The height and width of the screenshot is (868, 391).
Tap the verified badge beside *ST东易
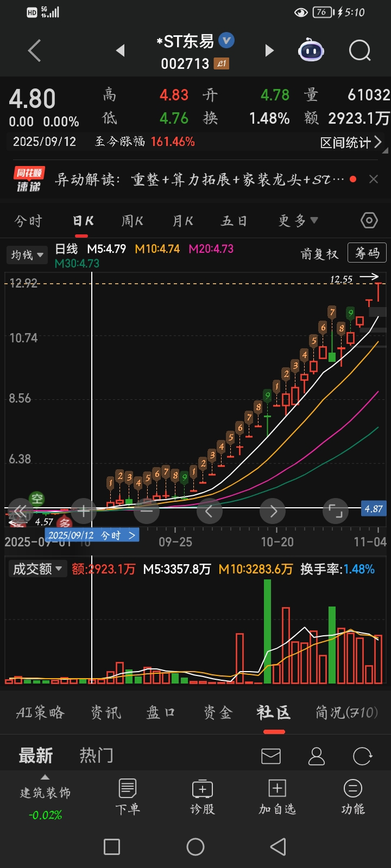226,40
